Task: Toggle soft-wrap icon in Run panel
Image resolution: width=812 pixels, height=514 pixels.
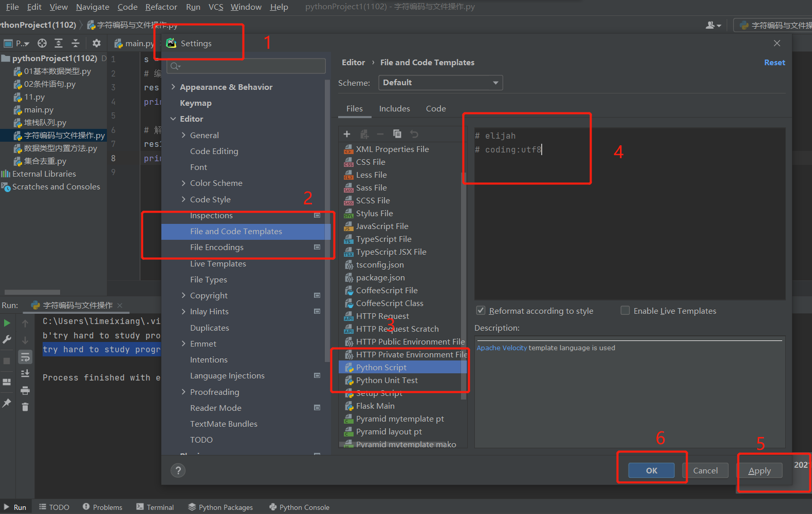Action: point(25,357)
